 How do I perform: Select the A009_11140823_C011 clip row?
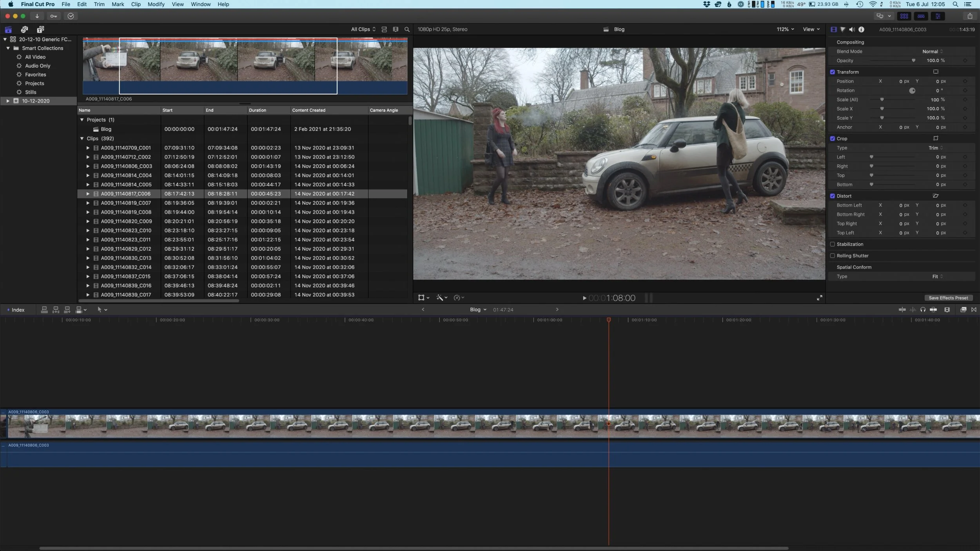pos(242,240)
